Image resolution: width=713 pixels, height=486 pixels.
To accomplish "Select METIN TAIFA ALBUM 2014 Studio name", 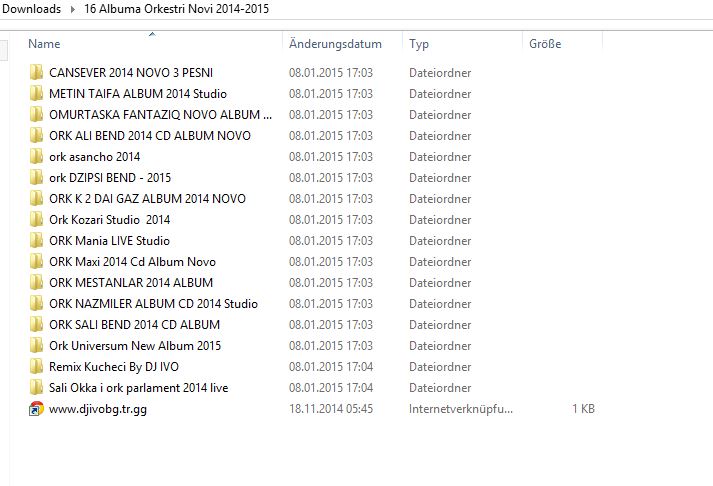I will (x=138, y=93).
